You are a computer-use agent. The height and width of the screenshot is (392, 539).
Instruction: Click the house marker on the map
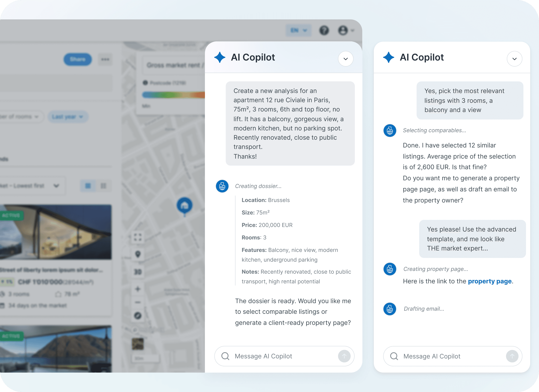point(184,205)
